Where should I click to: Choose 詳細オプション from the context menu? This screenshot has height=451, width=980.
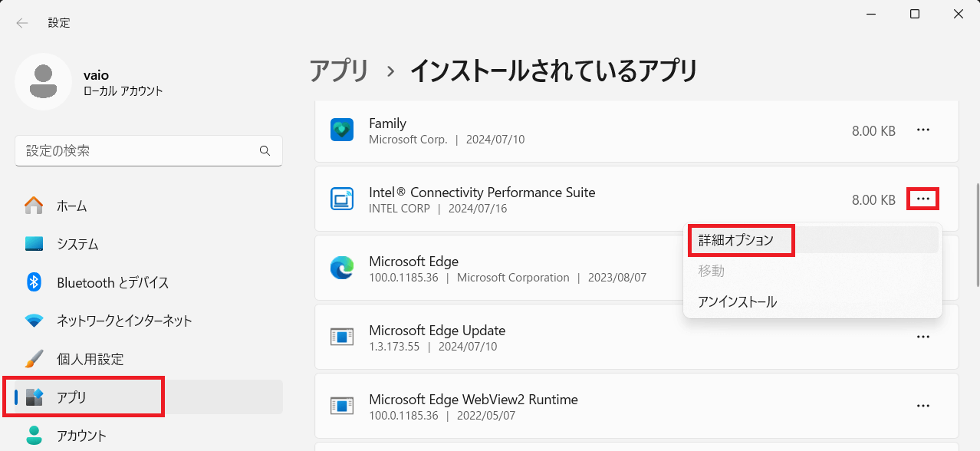[x=813, y=240]
